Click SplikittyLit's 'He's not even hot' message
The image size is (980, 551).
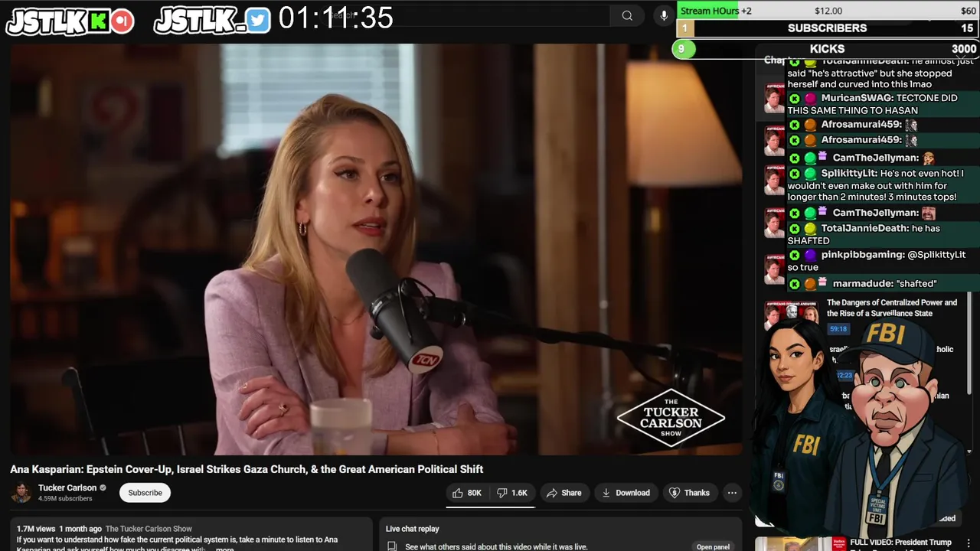click(x=882, y=185)
